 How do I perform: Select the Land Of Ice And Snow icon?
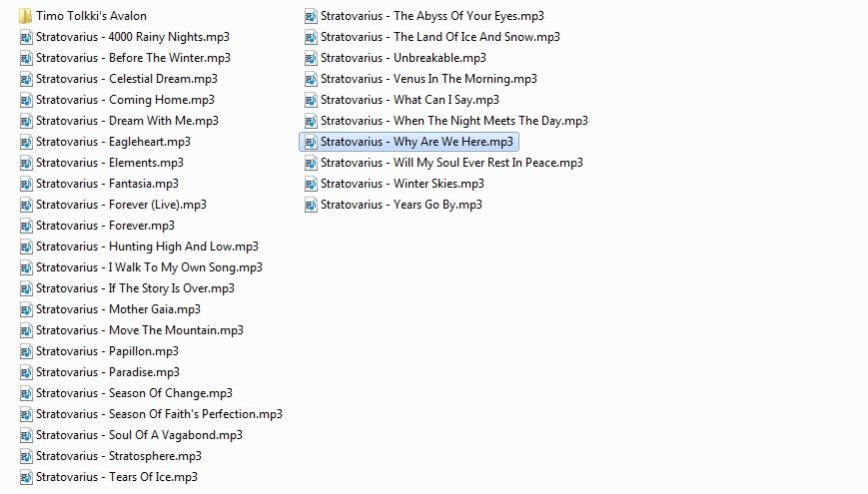[311, 37]
